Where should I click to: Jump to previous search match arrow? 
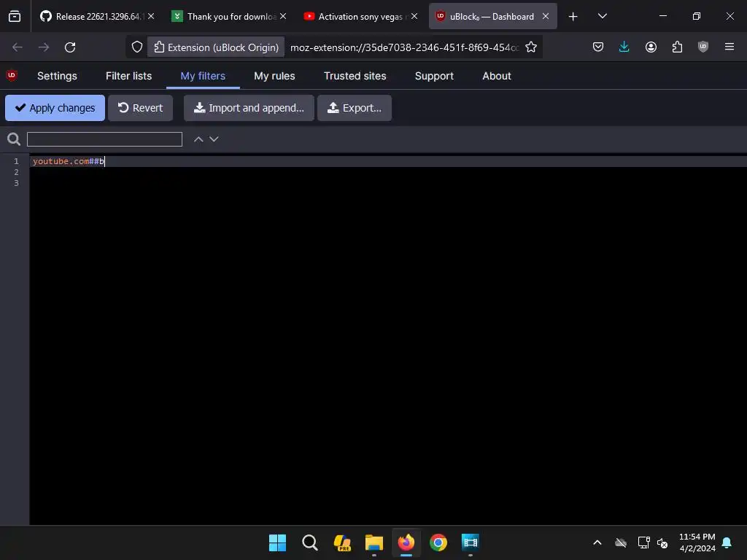point(198,139)
